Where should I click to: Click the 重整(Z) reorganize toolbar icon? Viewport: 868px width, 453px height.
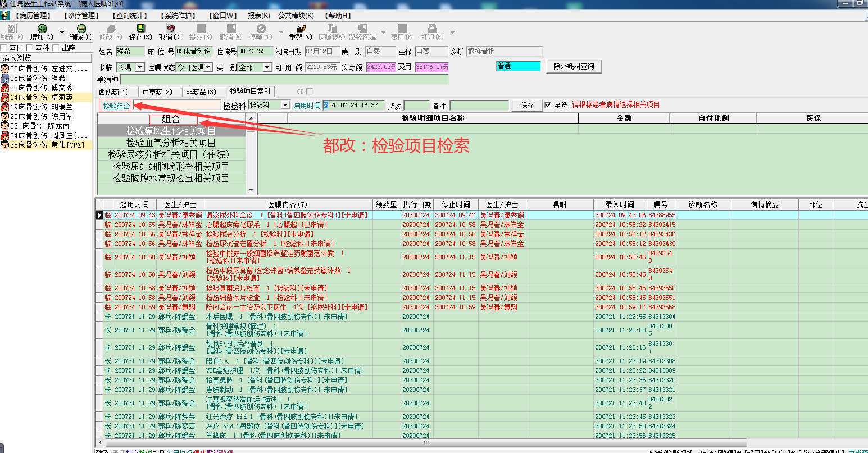point(301,29)
